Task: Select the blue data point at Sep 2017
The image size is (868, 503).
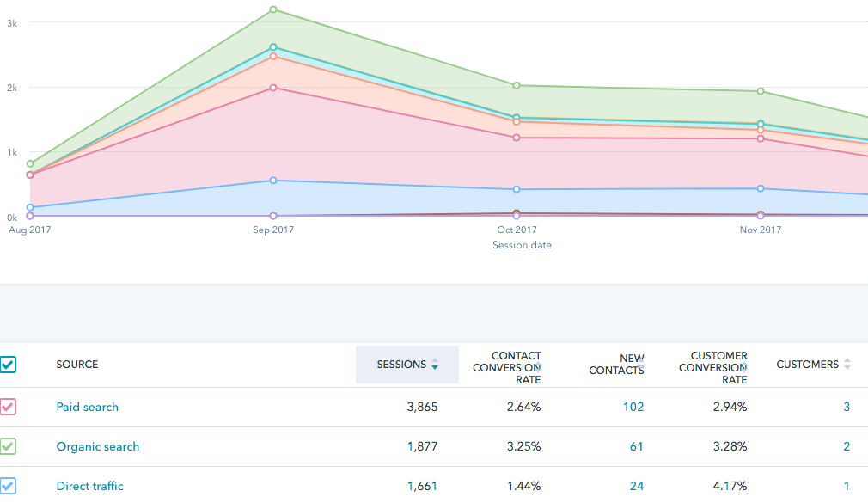Action: [273, 180]
